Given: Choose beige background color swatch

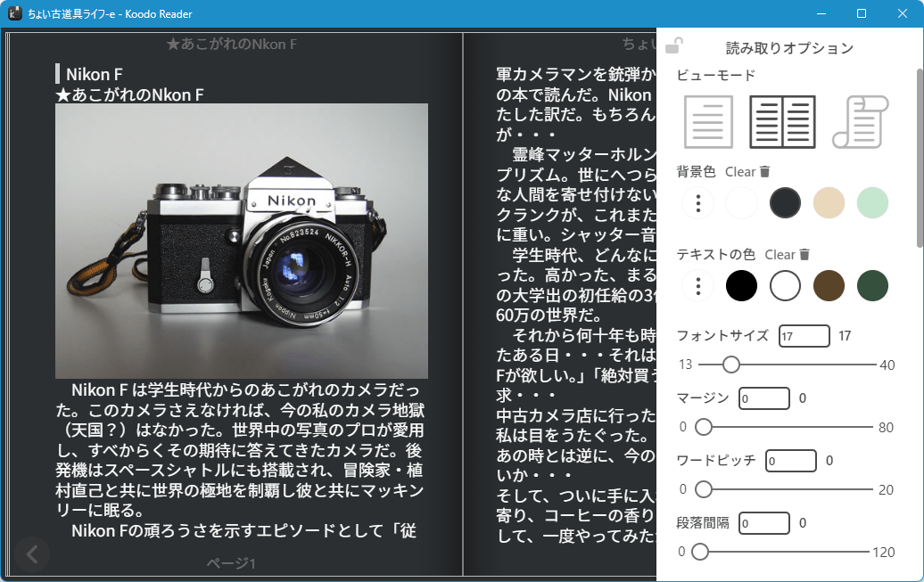Looking at the screenshot, I should (829, 203).
